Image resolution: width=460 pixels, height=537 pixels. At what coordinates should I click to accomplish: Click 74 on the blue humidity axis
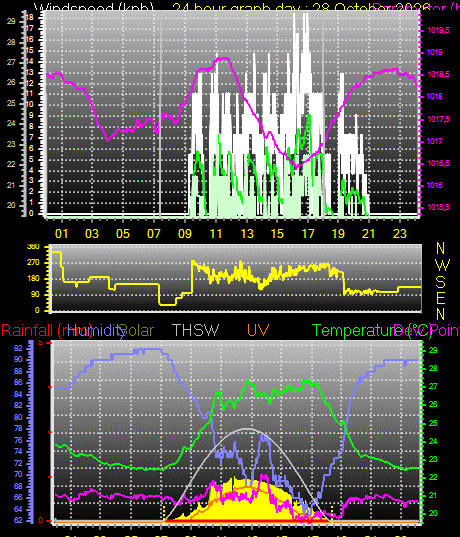click(x=18, y=451)
